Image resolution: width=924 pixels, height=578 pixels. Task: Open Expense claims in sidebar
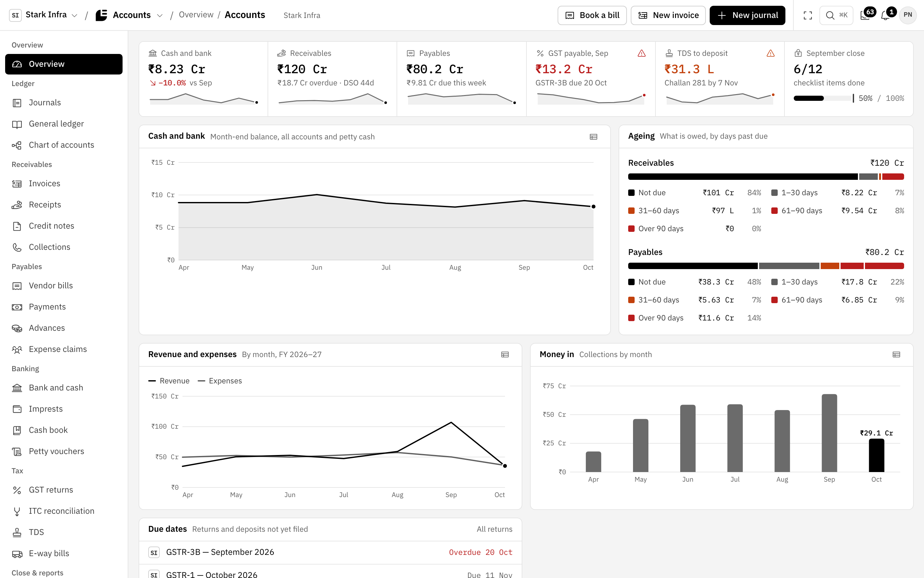[64, 349]
